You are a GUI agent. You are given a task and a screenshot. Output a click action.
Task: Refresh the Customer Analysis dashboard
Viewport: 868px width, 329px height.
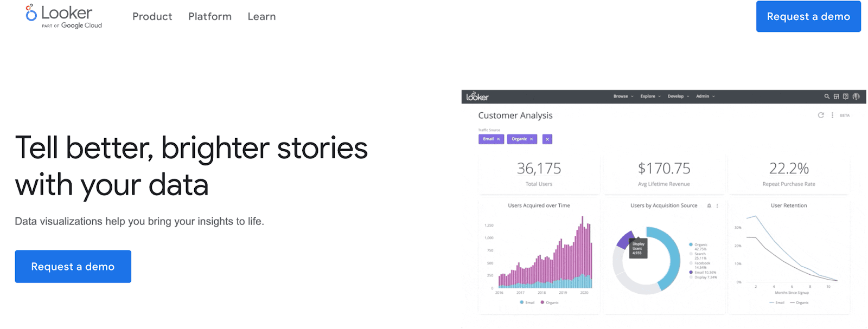coord(821,115)
